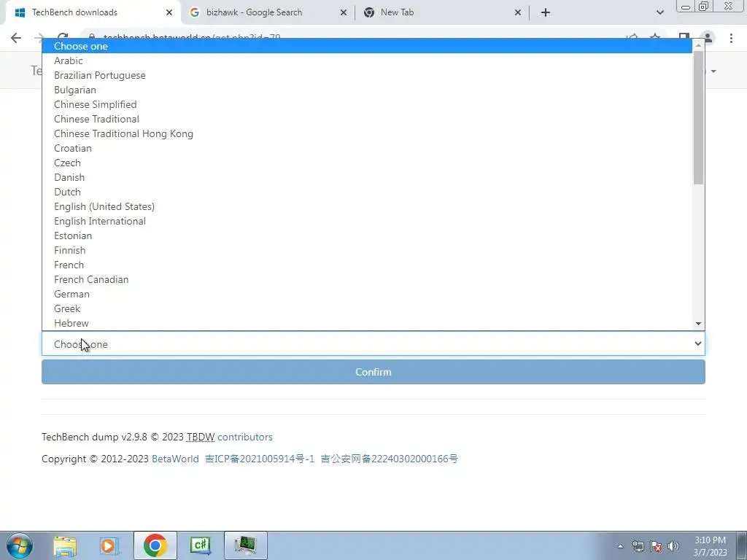The width and height of the screenshot is (747, 560).
Task: Choose Brazilian Portuguese option
Action: point(367,75)
